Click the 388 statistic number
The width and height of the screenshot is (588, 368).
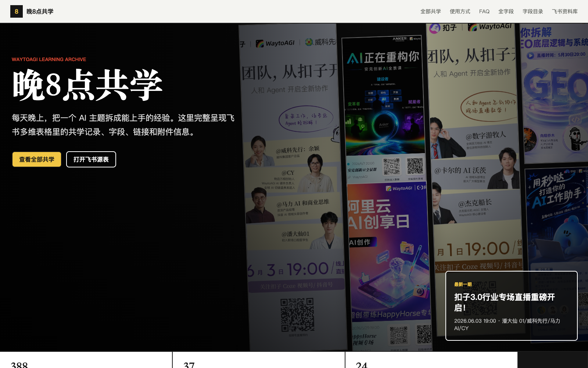pyautogui.click(x=19, y=365)
